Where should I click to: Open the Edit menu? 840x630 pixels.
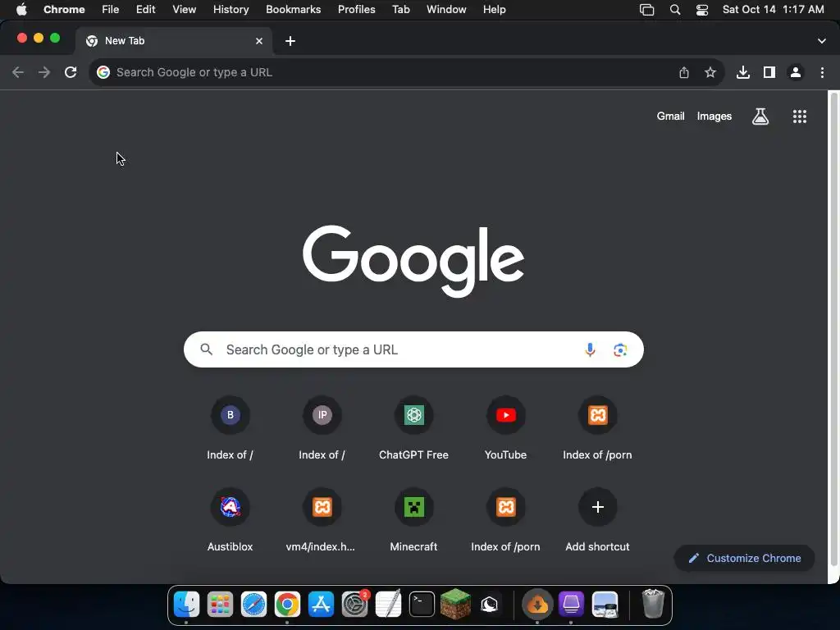pos(145,10)
